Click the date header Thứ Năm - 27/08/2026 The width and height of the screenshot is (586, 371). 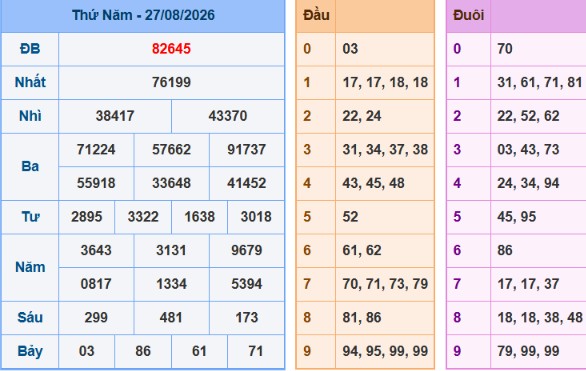point(143,15)
